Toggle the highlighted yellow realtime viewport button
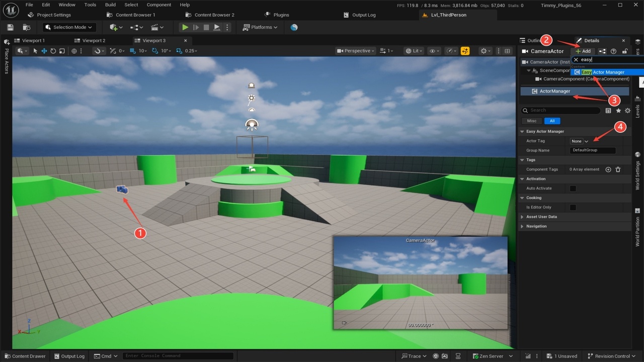 465,51
